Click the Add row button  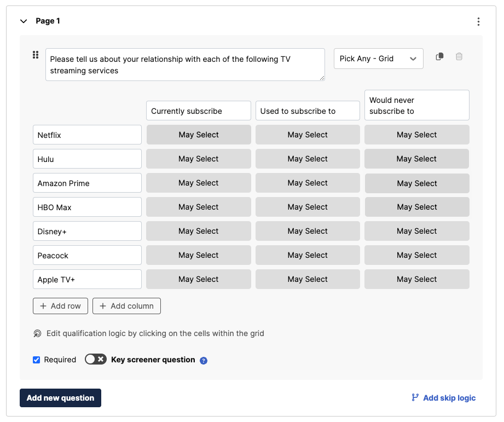tap(60, 306)
